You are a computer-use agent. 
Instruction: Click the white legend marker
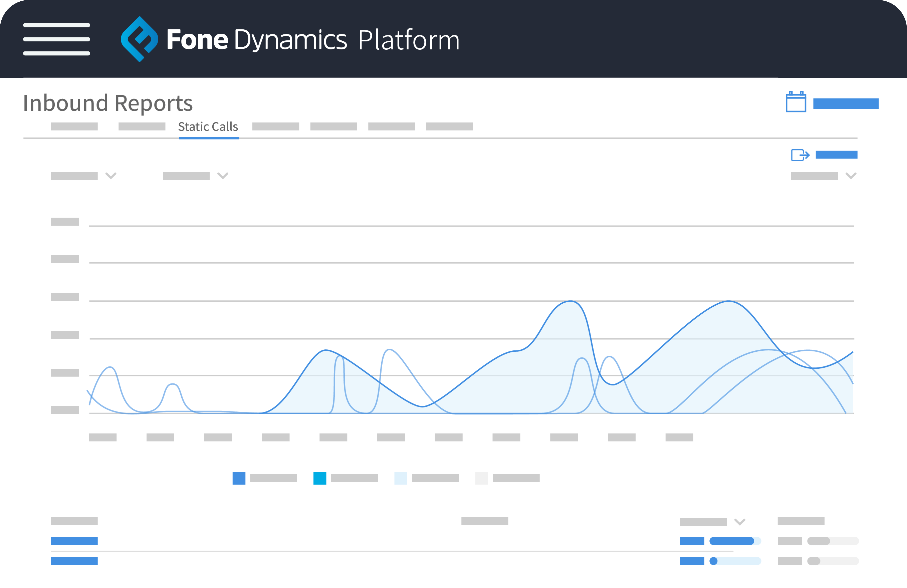point(481,479)
